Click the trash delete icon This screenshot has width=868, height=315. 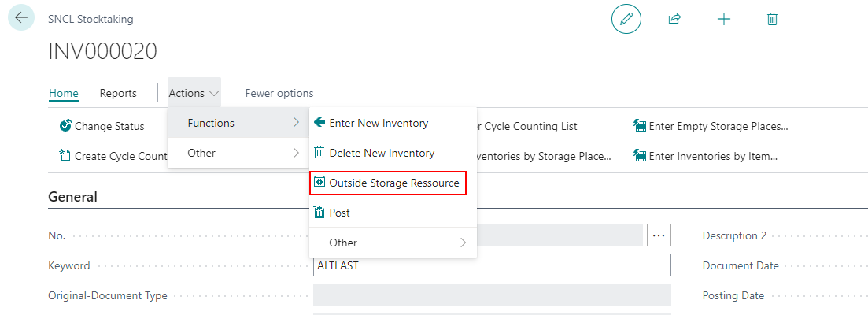(x=772, y=19)
